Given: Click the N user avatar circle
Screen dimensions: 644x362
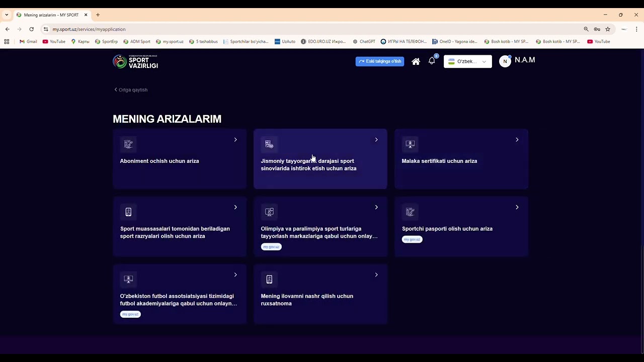Looking at the screenshot, I should point(505,61).
